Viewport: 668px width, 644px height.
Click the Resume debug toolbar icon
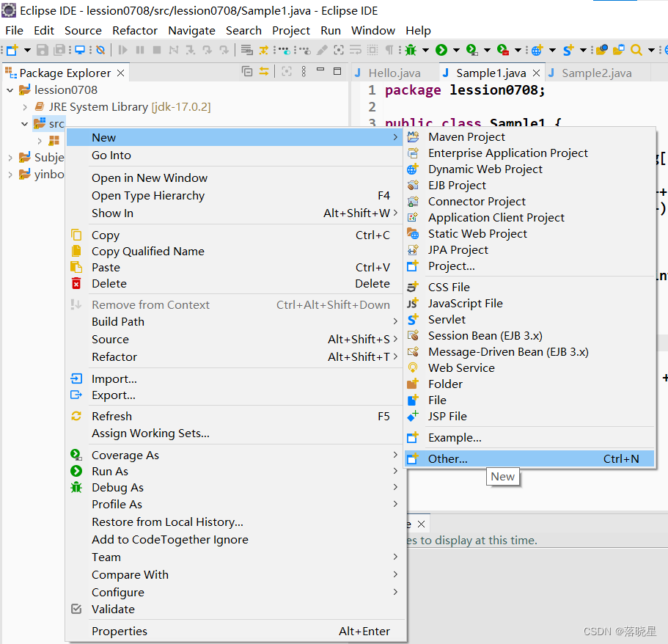122,50
